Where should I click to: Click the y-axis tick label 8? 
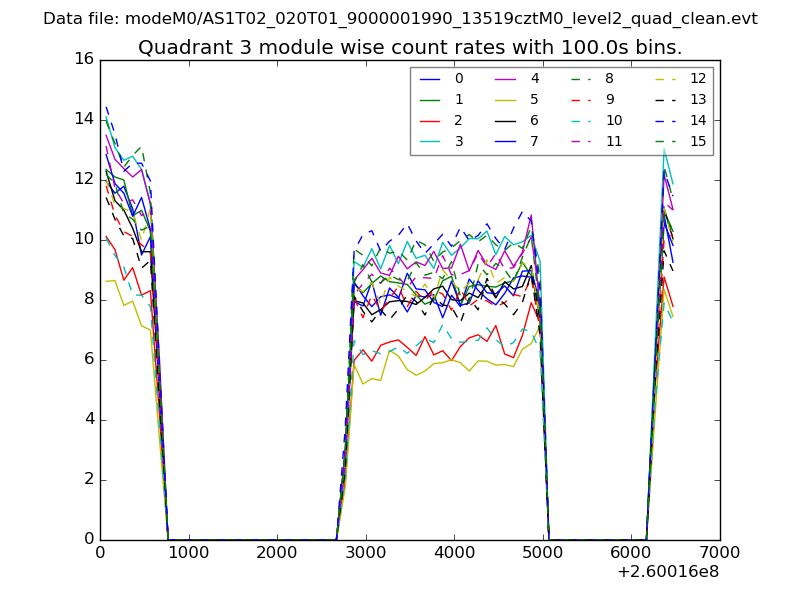[88, 299]
